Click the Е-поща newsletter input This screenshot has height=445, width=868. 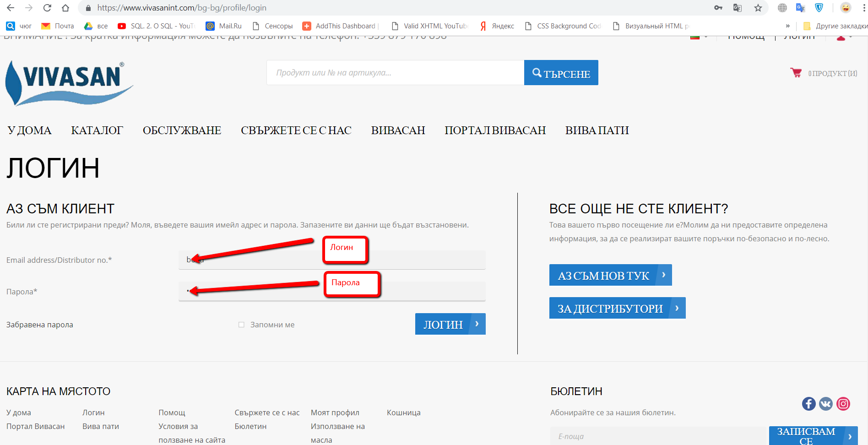point(658,436)
